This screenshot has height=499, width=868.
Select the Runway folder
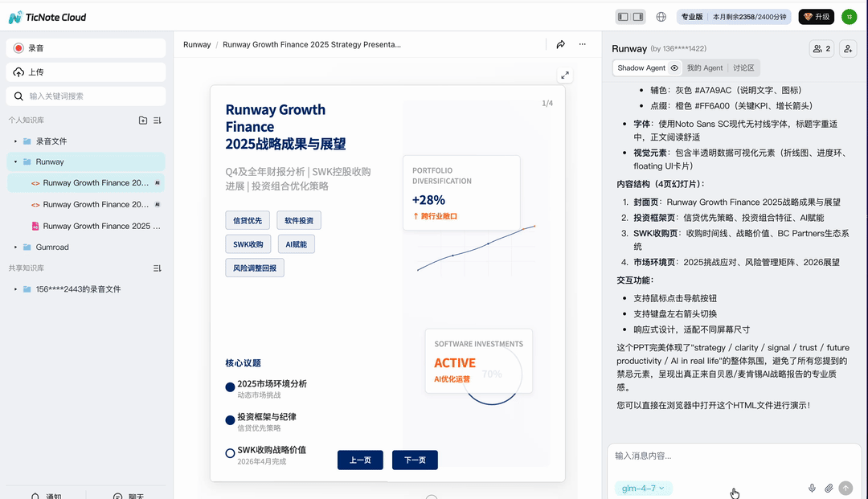pos(86,162)
